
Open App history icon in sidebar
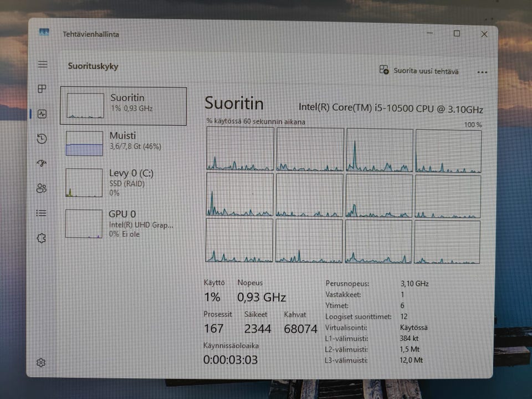(x=42, y=139)
